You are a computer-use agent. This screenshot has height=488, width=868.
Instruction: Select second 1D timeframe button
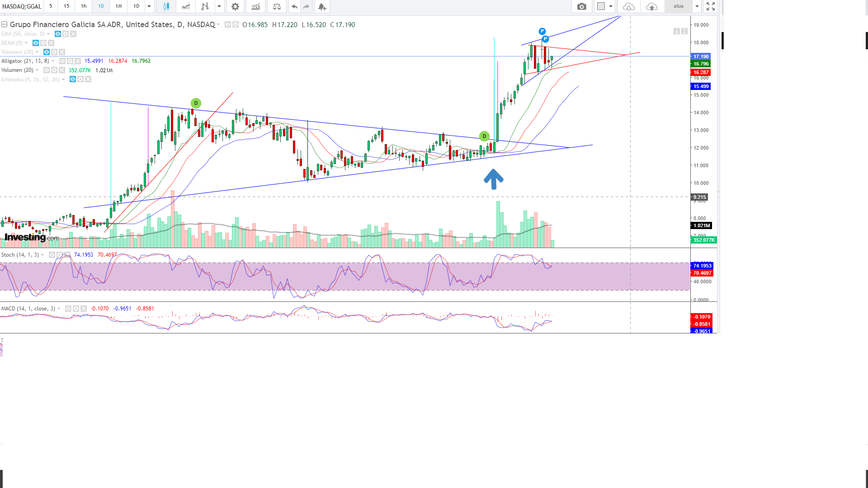tap(136, 6)
